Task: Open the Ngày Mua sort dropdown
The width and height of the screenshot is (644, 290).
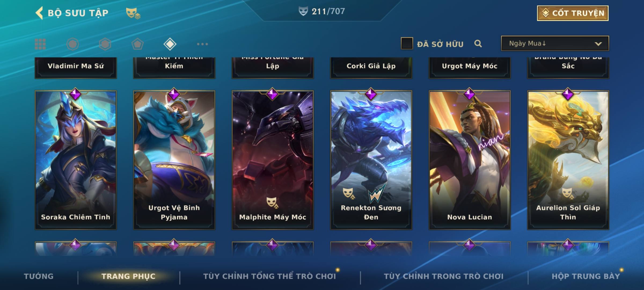Action: tap(555, 44)
